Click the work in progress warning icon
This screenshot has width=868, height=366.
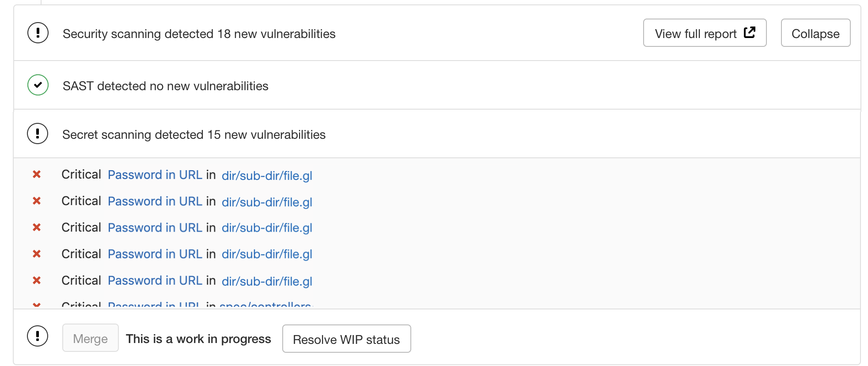tap(38, 336)
